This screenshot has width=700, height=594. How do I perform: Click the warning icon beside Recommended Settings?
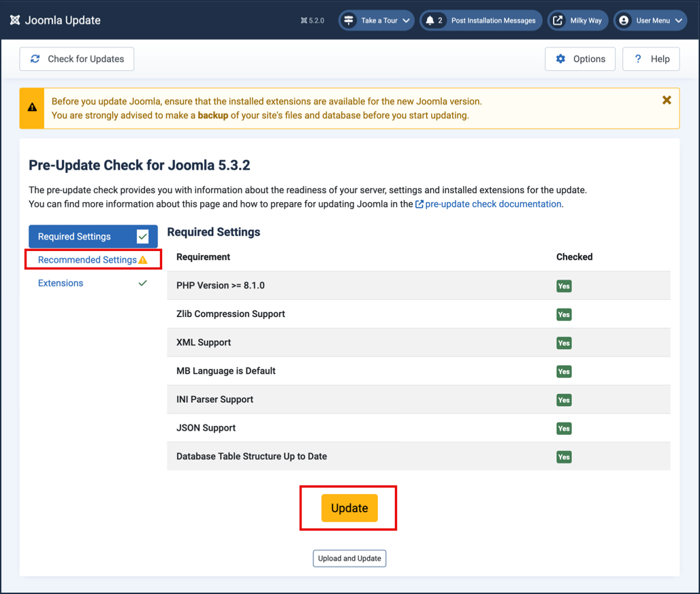pyautogui.click(x=142, y=260)
